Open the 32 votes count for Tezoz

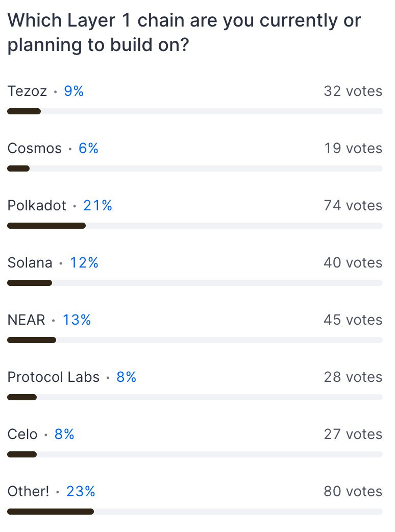click(353, 91)
